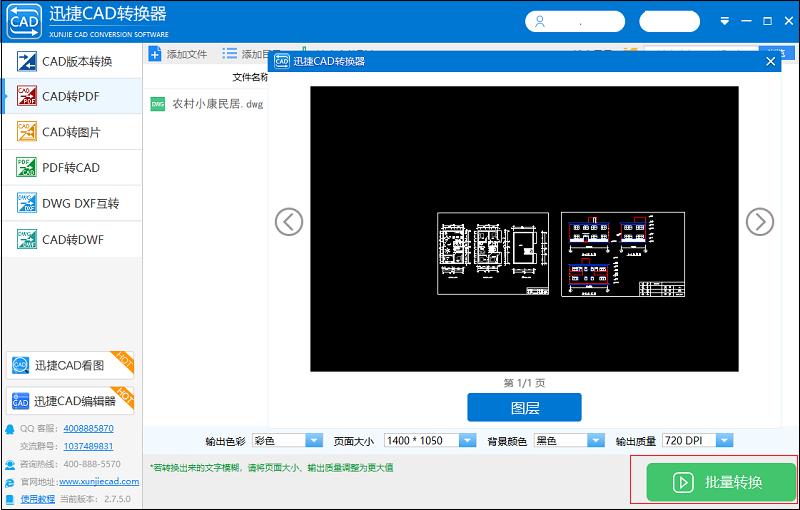
Task: Click the preview dialog CAD logo icon
Action: click(282, 61)
